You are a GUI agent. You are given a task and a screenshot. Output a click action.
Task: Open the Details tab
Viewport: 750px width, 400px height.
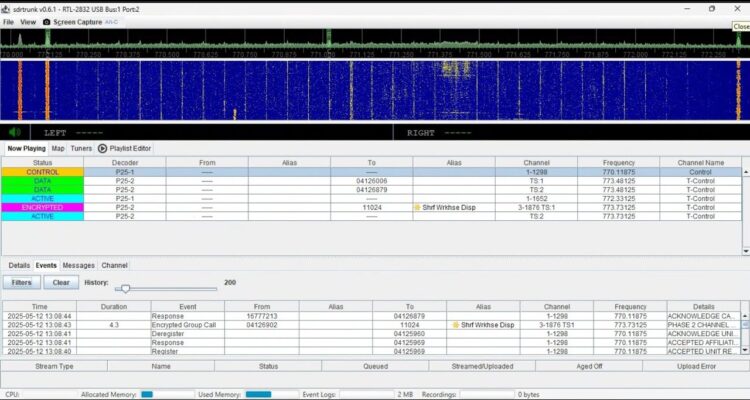[x=18, y=265]
